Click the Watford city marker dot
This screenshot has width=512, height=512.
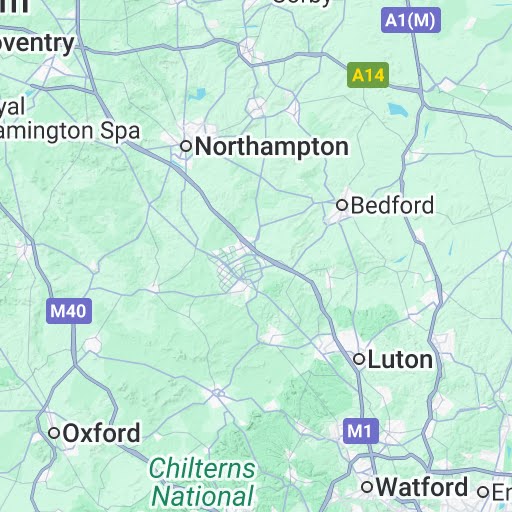click(x=367, y=487)
